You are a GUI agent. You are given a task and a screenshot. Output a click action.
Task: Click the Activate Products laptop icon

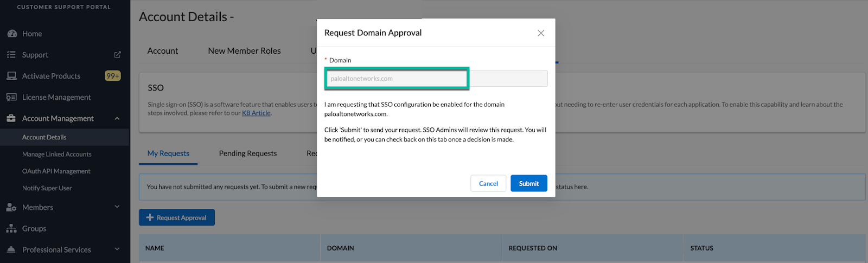pyautogui.click(x=11, y=76)
